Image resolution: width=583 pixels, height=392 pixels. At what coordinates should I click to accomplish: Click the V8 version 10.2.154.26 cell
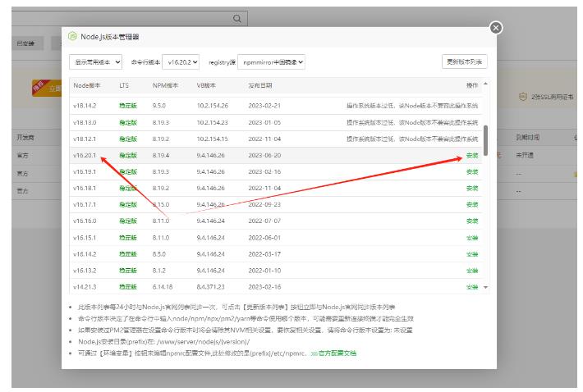click(213, 106)
